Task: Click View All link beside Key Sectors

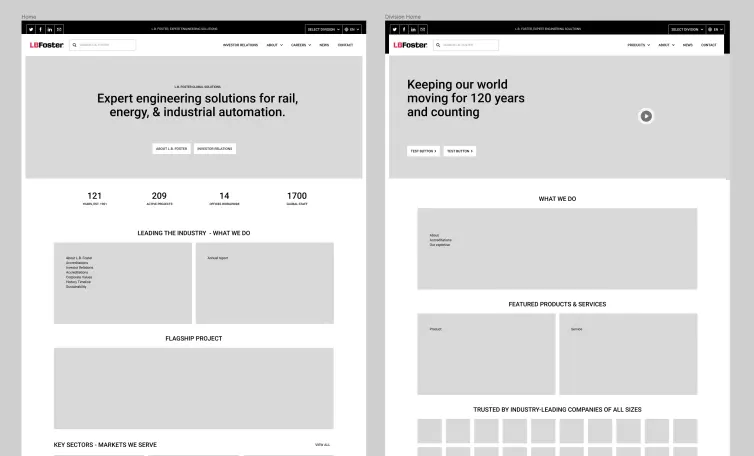Action: pyautogui.click(x=322, y=445)
